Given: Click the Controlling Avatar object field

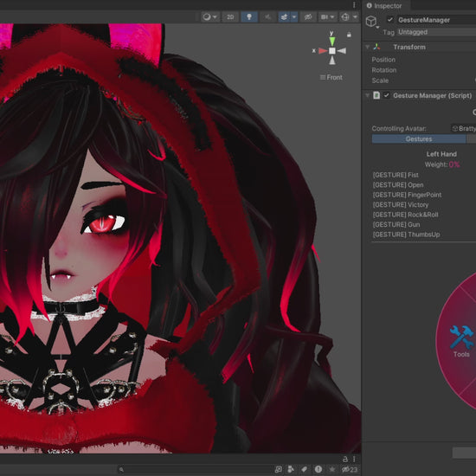Looking at the screenshot, I should tap(463, 128).
